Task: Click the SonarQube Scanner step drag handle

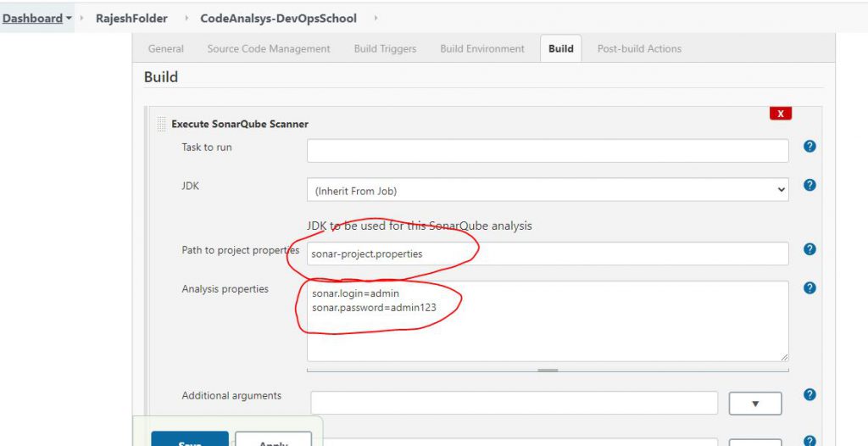Action: 162,124
